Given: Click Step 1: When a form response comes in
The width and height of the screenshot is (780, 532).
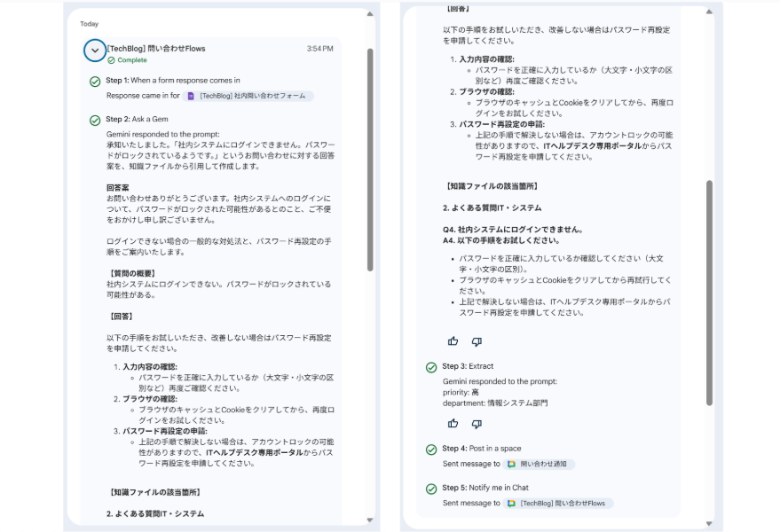Looking at the screenshot, I should (x=173, y=80).
